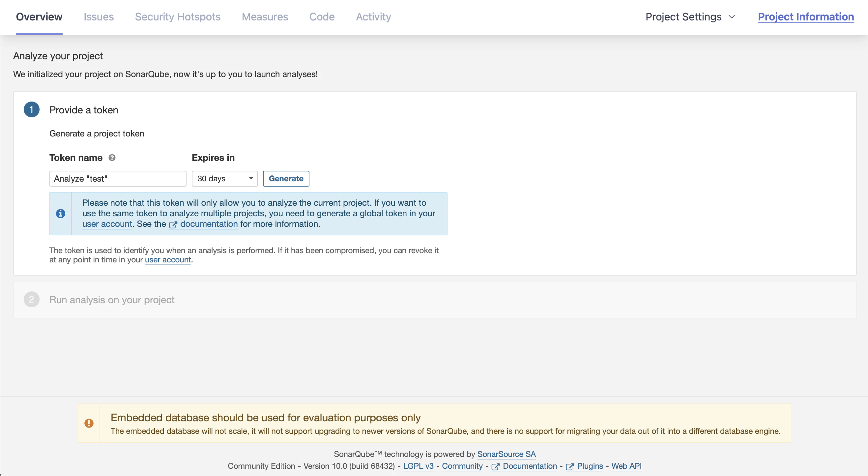Expand the Project Settings dropdown menu

click(x=690, y=17)
